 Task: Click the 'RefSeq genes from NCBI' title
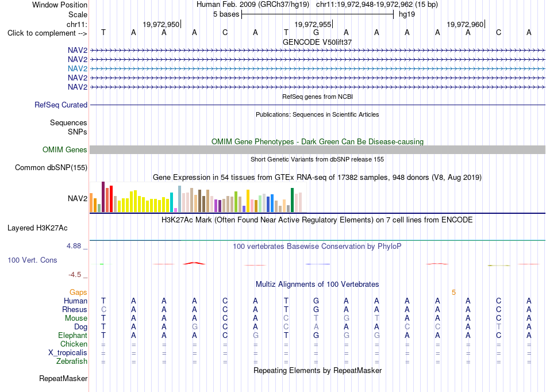(x=317, y=97)
